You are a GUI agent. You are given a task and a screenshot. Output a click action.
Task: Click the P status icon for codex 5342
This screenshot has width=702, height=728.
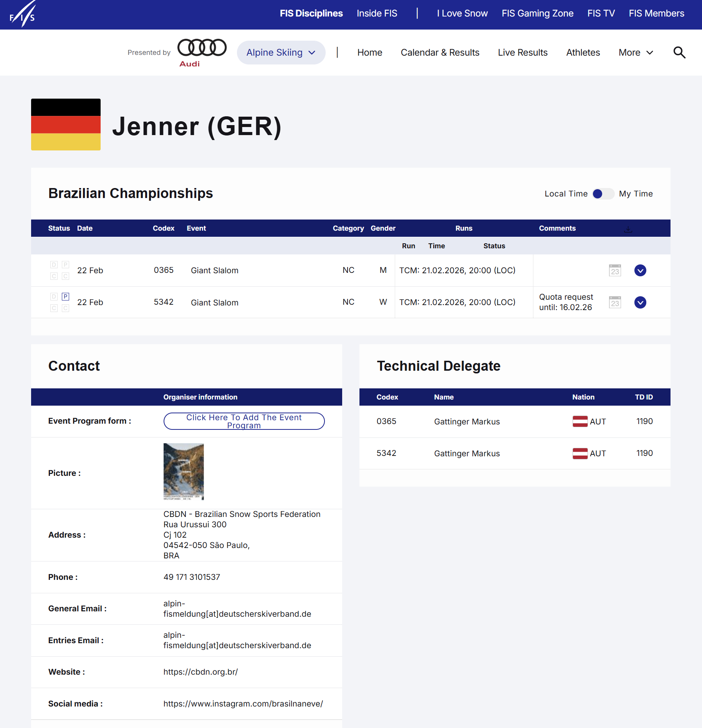66,297
